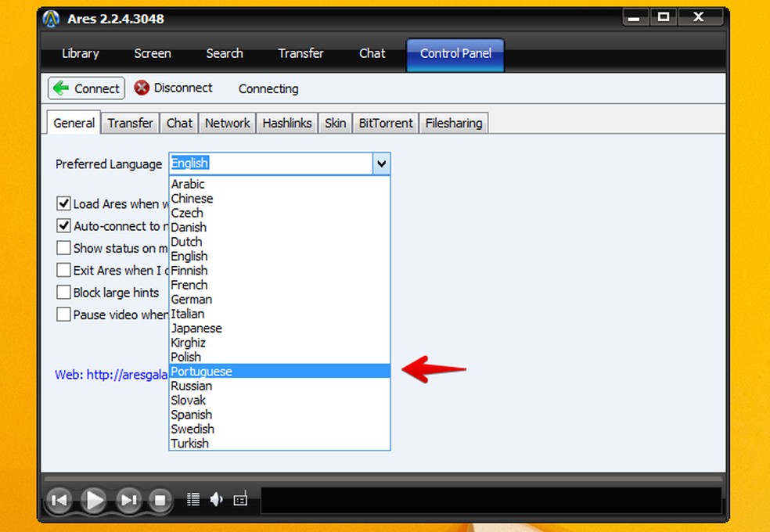Click the Control Panel main tab
This screenshot has width=770, height=532.
[x=455, y=55]
